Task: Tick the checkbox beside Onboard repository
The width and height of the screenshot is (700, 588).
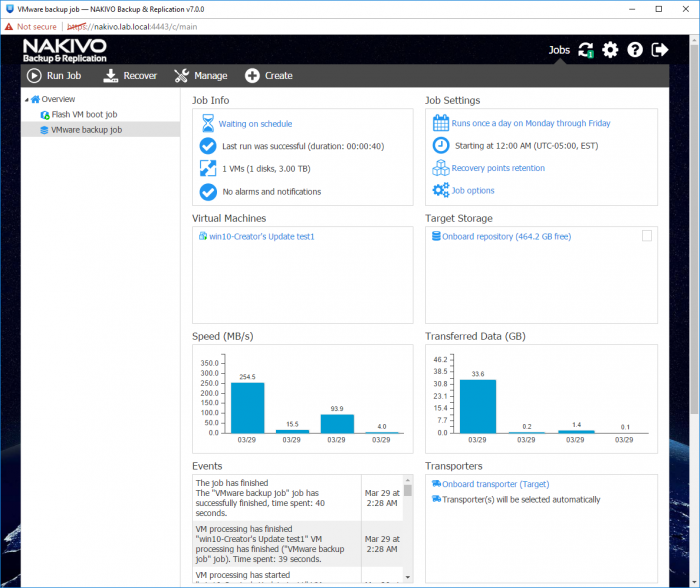Action: [x=646, y=236]
